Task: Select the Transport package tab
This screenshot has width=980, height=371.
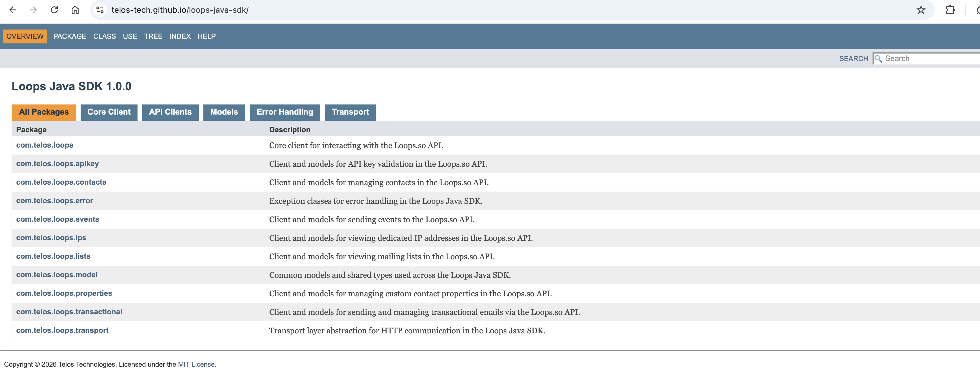Action: pos(350,112)
